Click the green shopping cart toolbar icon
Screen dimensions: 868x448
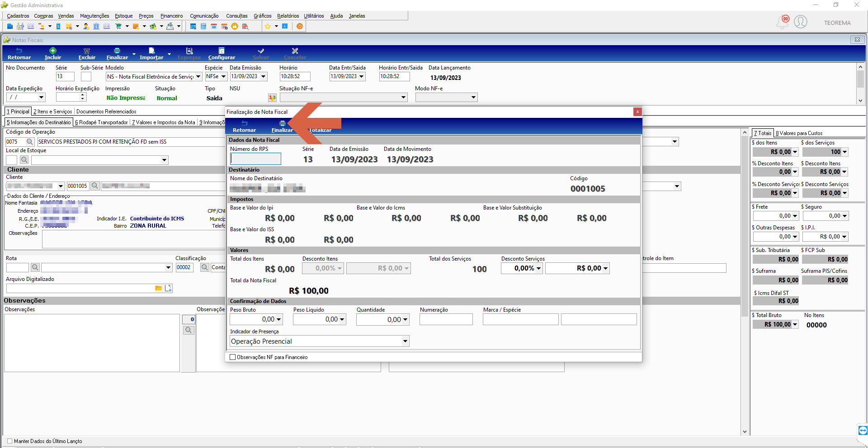tap(118, 26)
